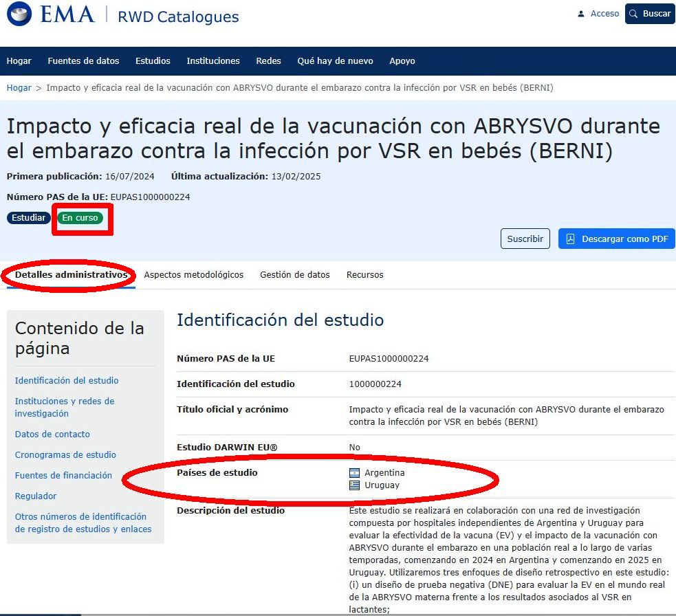Click the Acceso user icon
The image size is (676, 616).
[581, 14]
